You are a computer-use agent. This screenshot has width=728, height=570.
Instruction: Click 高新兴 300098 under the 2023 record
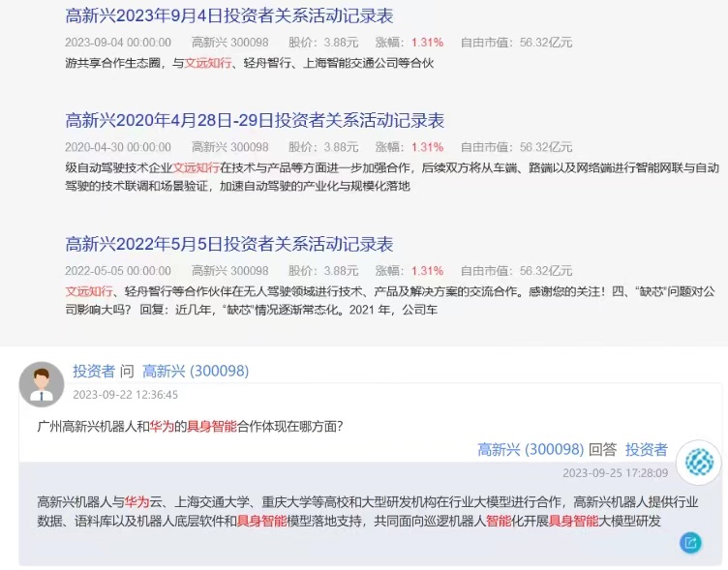coord(230,43)
